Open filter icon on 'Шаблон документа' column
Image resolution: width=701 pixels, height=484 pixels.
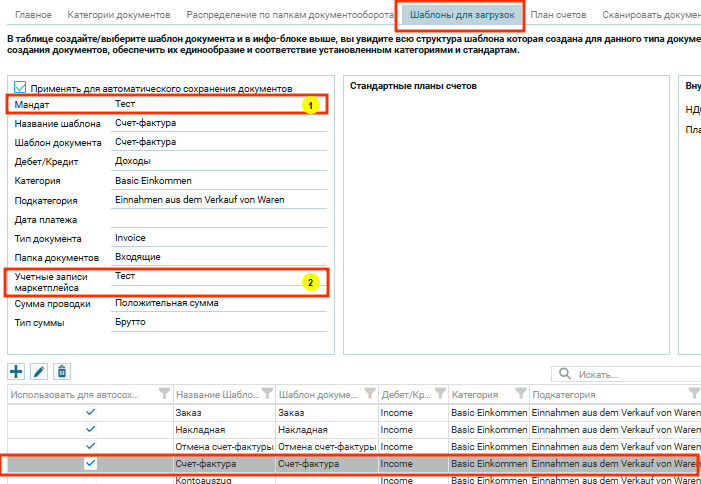pos(368,394)
